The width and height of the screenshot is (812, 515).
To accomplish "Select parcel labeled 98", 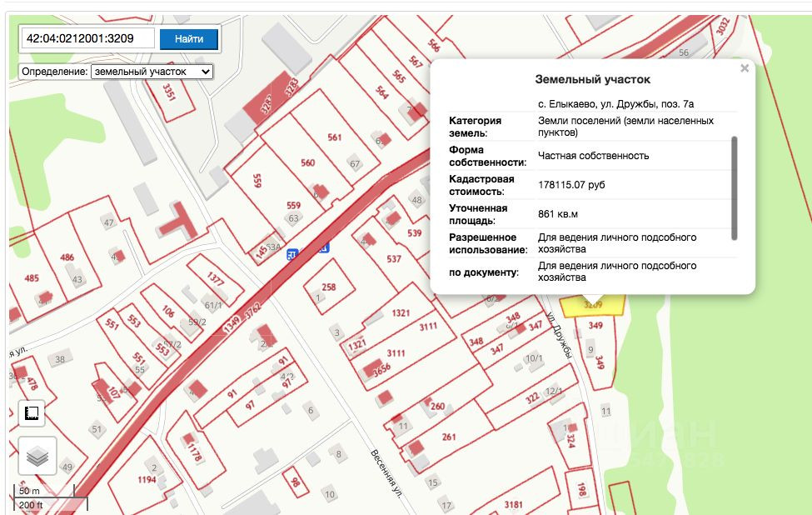I will (x=295, y=482).
